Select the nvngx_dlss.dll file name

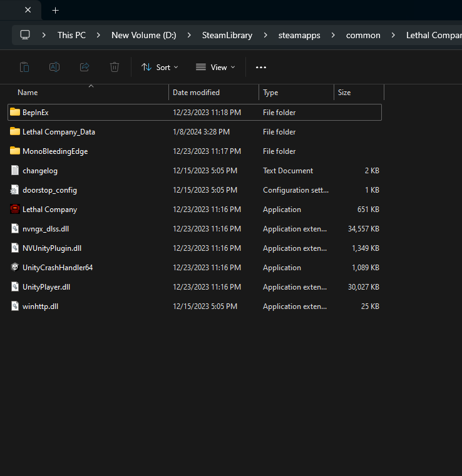pos(46,229)
